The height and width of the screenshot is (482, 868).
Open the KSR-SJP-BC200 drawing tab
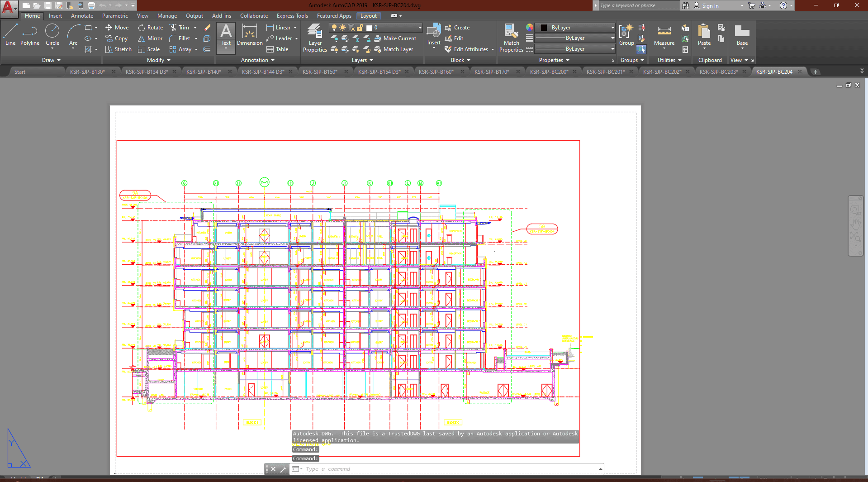coord(549,72)
